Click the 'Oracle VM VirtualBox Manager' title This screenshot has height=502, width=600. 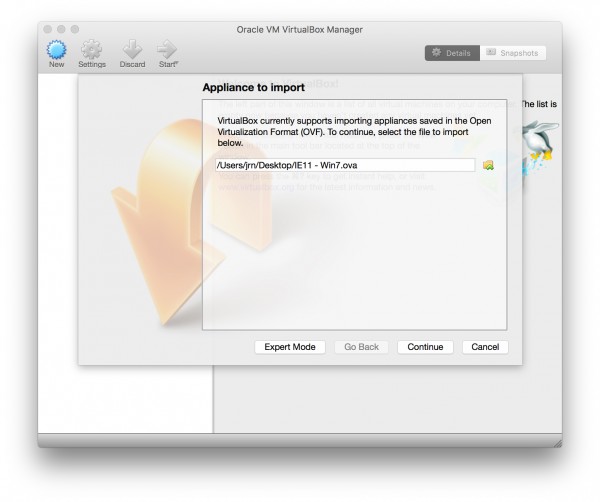coord(300,29)
